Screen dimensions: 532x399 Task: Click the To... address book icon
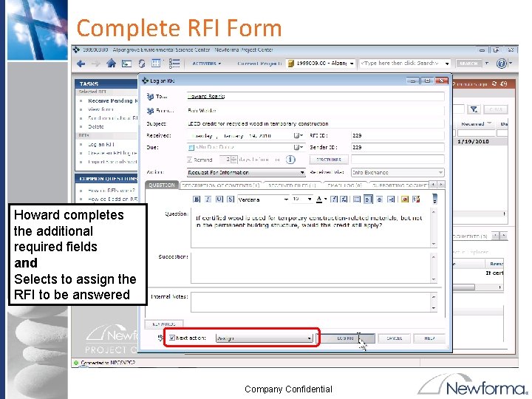[150, 97]
